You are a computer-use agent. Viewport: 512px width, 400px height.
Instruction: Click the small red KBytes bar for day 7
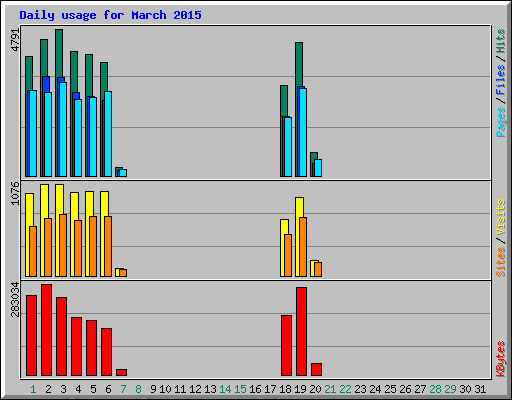[x=121, y=372]
